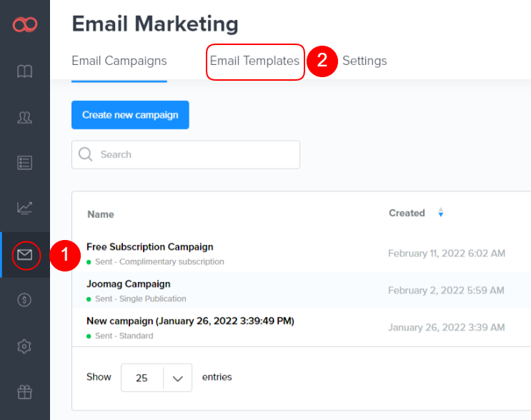Open the Free Subscription Campaign entry
Image resolution: width=531 pixels, height=420 pixels.
[x=150, y=247]
